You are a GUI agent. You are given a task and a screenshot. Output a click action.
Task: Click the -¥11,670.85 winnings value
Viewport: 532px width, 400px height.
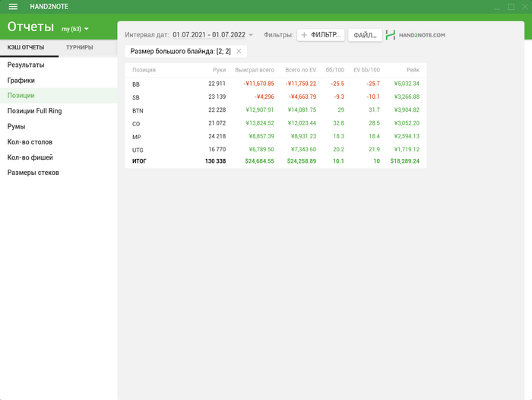[x=258, y=84]
